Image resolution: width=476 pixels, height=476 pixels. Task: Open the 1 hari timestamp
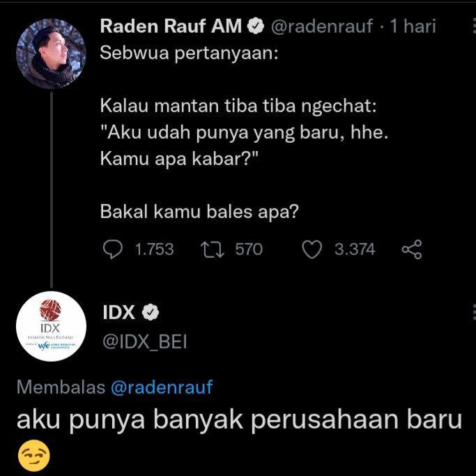coord(413,26)
